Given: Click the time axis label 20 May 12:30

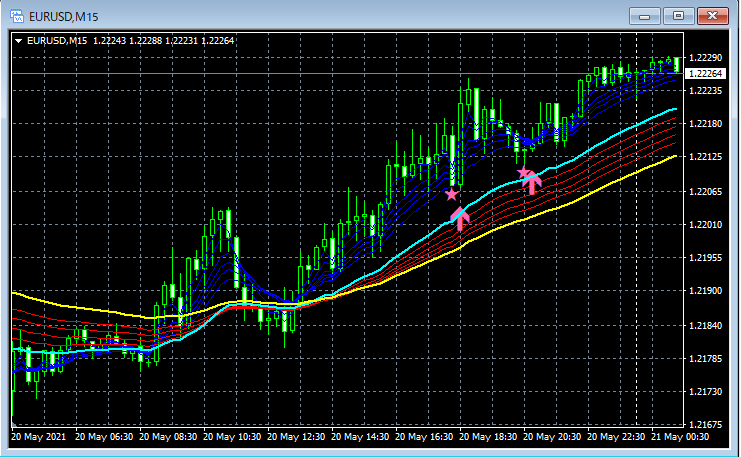Looking at the screenshot, I should (296, 437).
